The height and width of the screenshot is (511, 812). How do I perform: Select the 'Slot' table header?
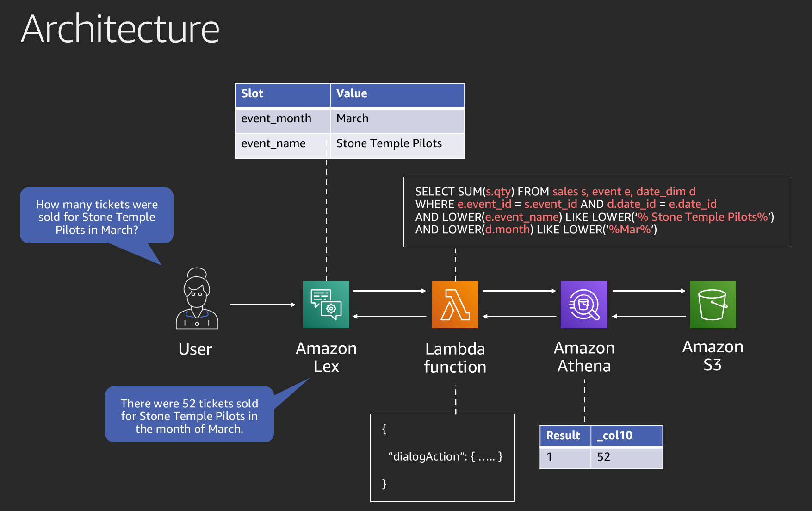pos(283,95)
